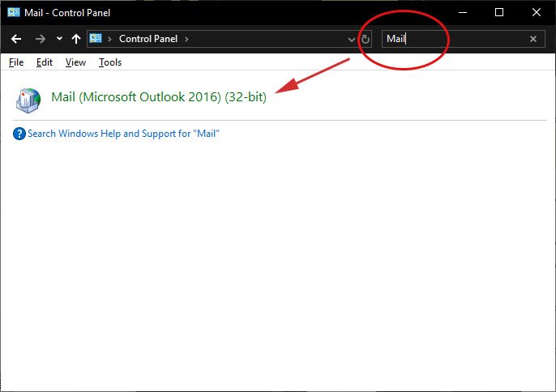The image size is (556, 392).
Task: Close the Mail - Control Panel window
Action: coord(537,12)
